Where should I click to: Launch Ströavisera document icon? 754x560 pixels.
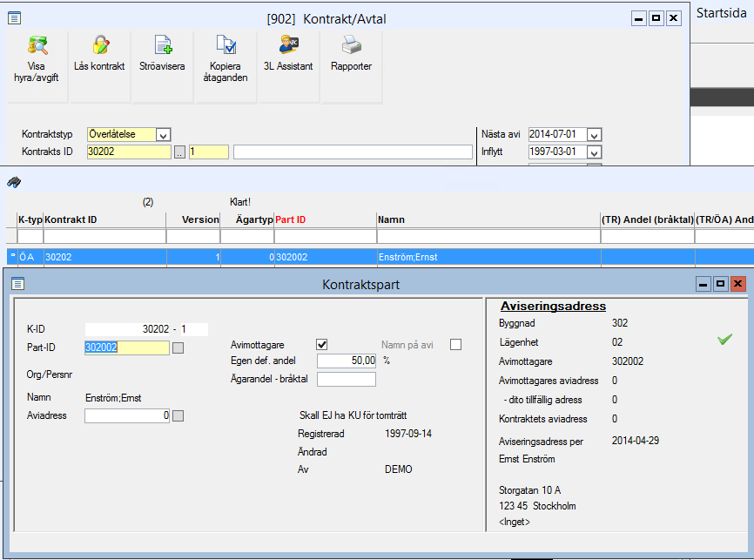point(163,44)
